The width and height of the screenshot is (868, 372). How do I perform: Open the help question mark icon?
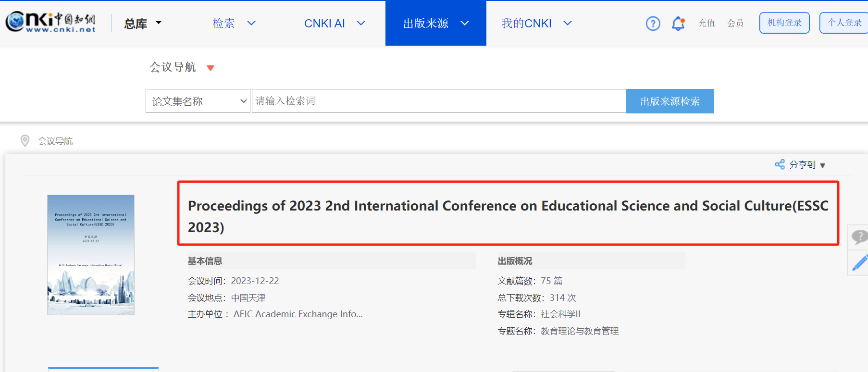(653, 23)
